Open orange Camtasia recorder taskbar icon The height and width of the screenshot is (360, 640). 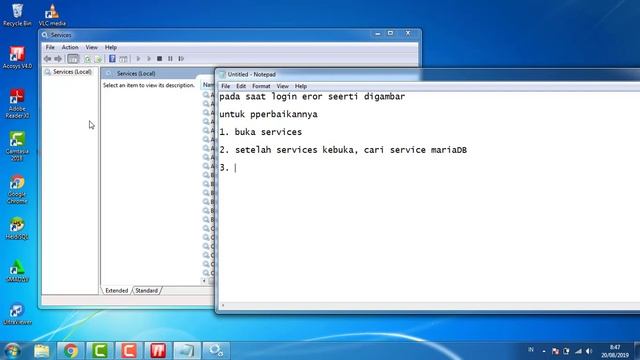[129, 351]
